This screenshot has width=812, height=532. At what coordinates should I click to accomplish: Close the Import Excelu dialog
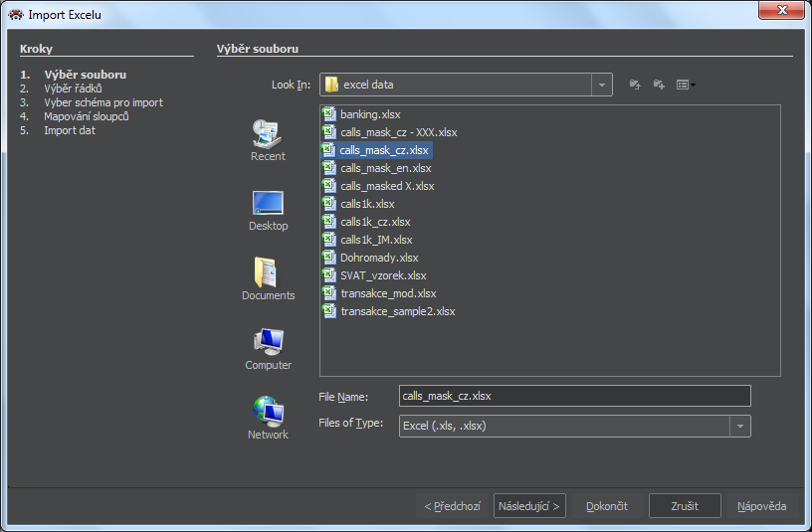pos(782,10)
